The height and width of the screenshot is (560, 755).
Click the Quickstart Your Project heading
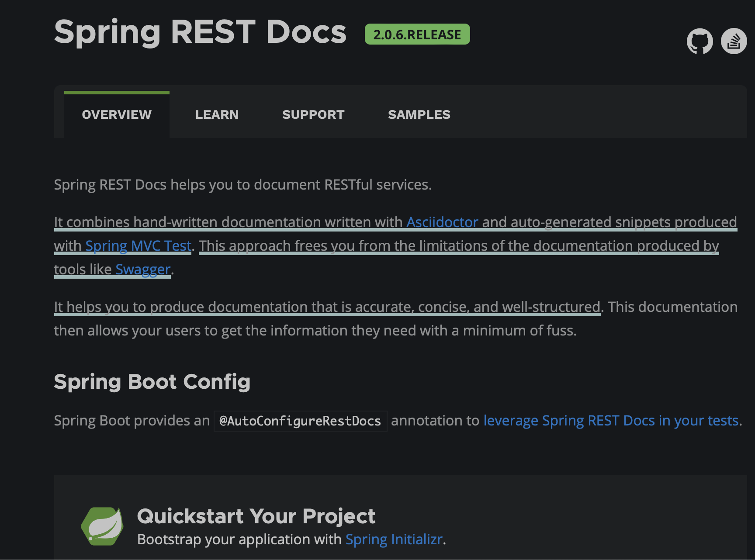coord(256,516)
